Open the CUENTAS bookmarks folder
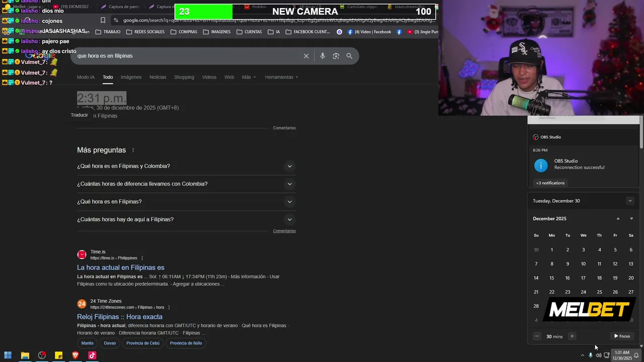 pos(249,32)
